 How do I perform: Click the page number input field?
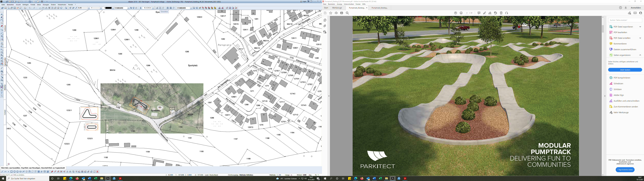[x=467, y=13]
